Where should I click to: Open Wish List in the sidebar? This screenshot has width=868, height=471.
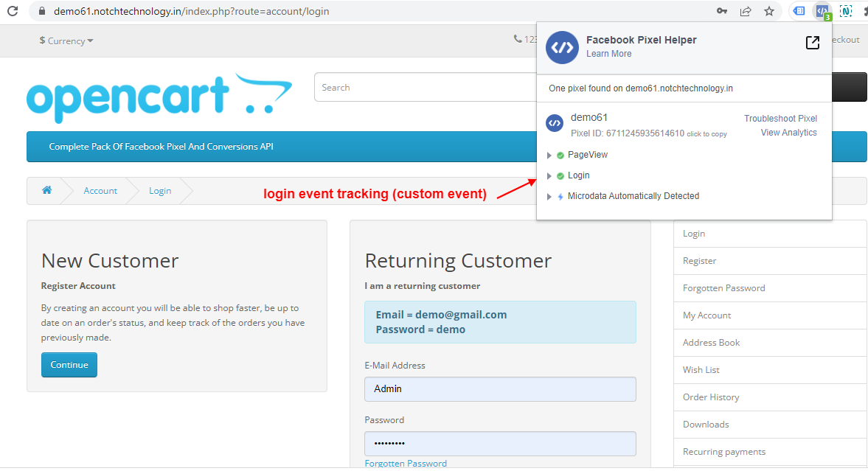[x=770, y=370]
